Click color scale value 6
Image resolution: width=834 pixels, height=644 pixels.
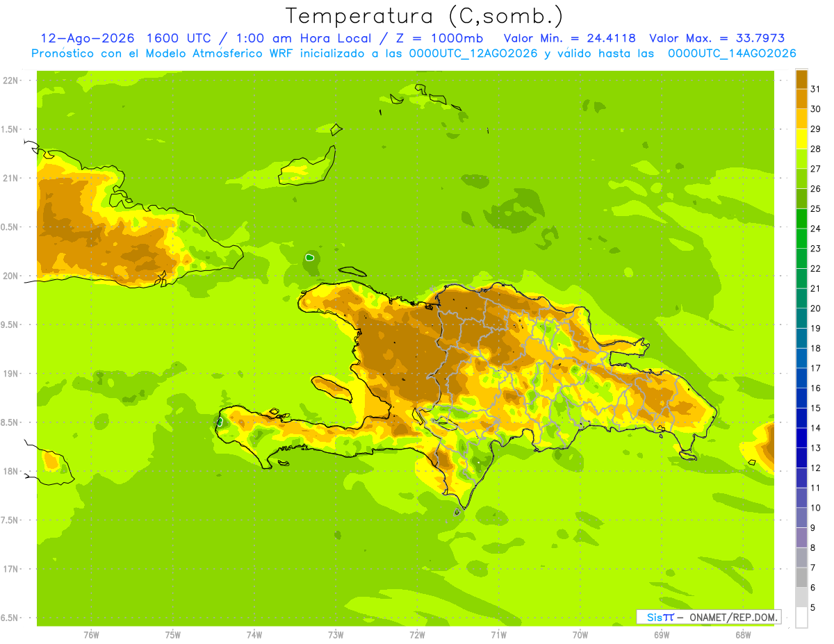(x=813, y=588)
